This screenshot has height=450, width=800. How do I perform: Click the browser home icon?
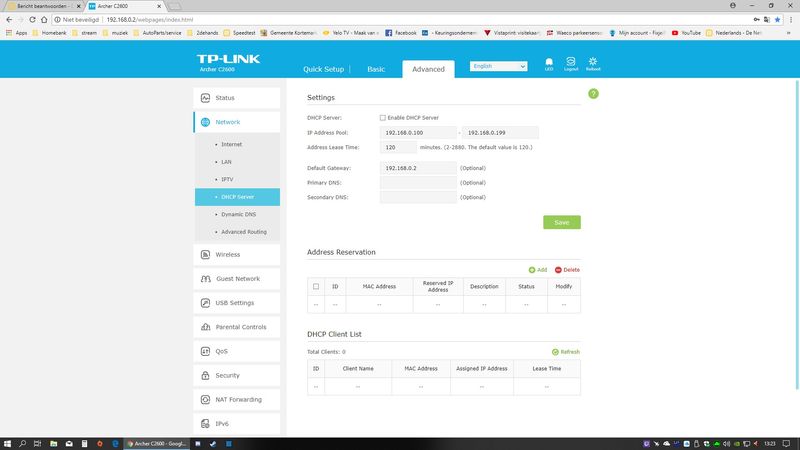pyautogui.click(x=44, y=19)
